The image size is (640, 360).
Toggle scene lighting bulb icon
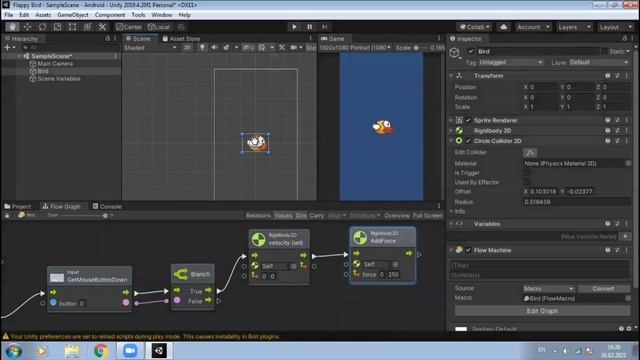202,48
